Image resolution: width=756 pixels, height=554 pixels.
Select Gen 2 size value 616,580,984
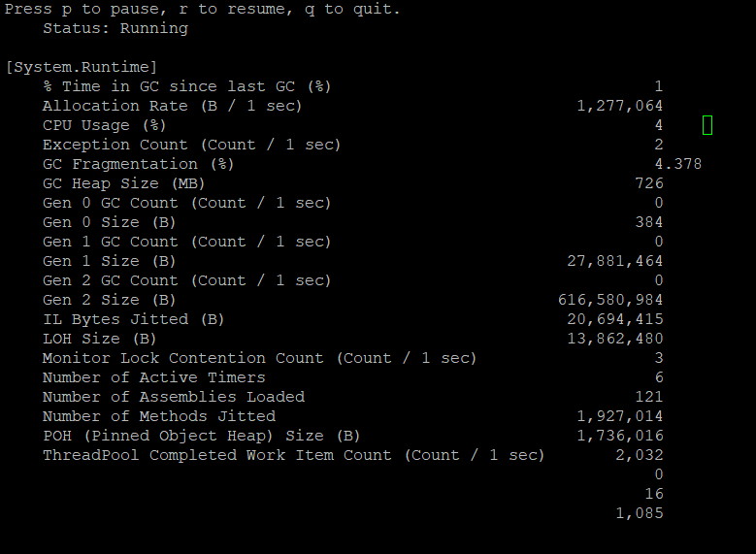point(609,300)
